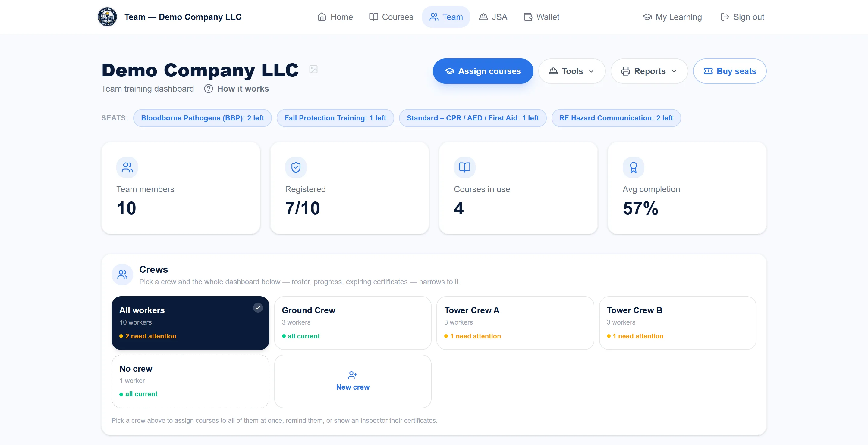Click the Courses book icon
Screen dimensions: 868x445
373,17
